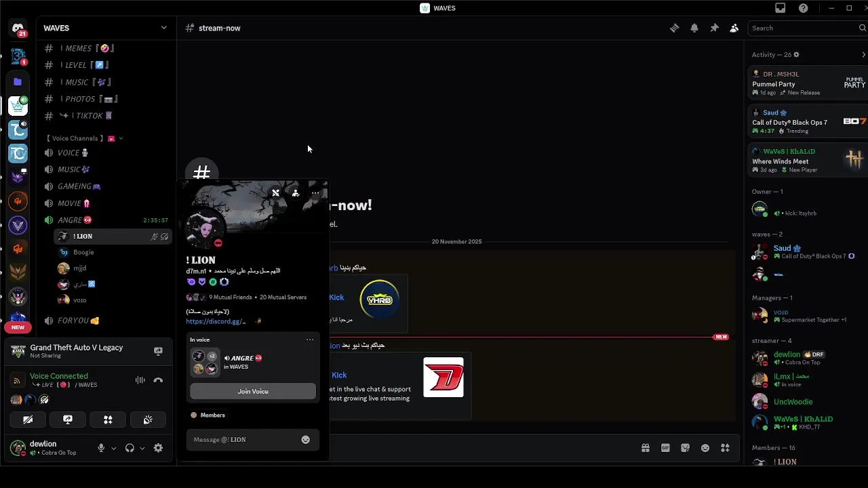868x488 pixels.
Task: Join the VOICE voice channel
Action: click(105, 152)
